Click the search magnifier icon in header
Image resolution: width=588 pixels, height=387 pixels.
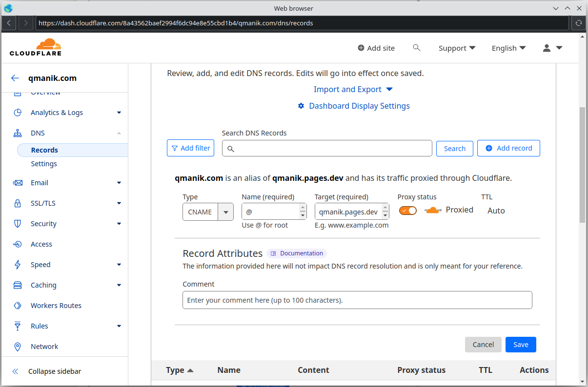click(x=416, y=48)
